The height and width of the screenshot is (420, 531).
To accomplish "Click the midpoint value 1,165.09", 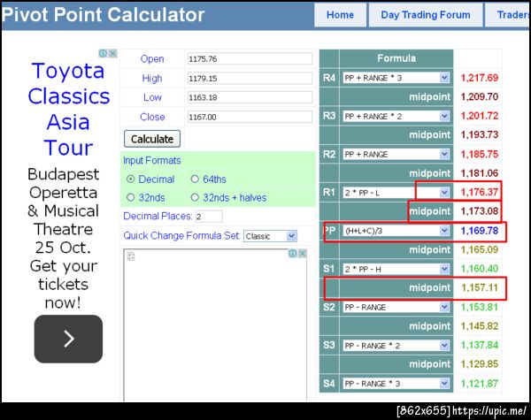I will coord(479,249).
